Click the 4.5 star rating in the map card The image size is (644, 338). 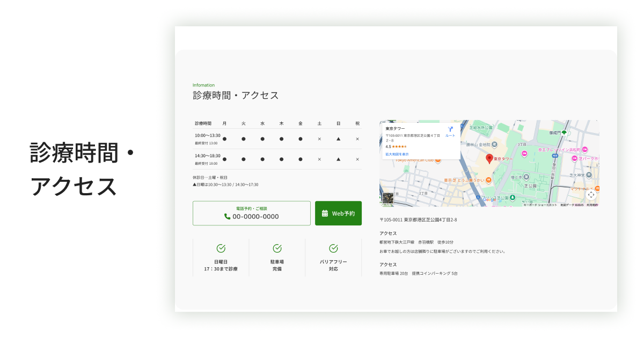(x=397, y=146)
